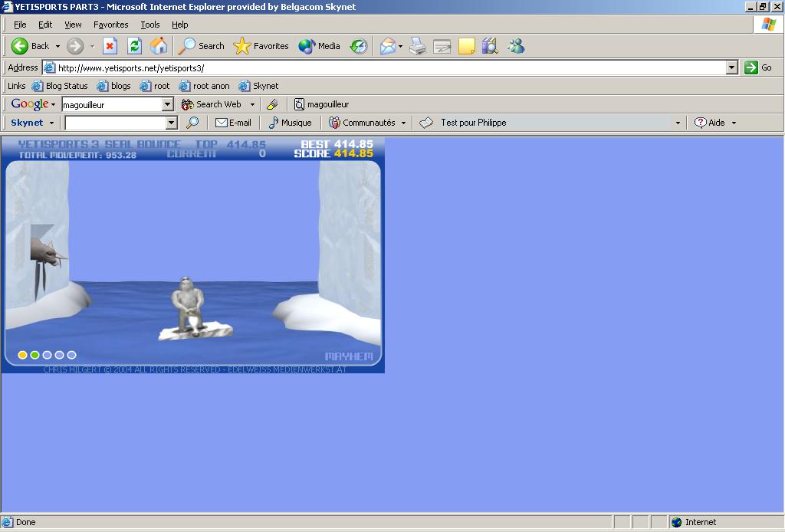Open the root anon shortcut
Image resolution: width=785 pixels, height=532 pixels.
[204, 86]
